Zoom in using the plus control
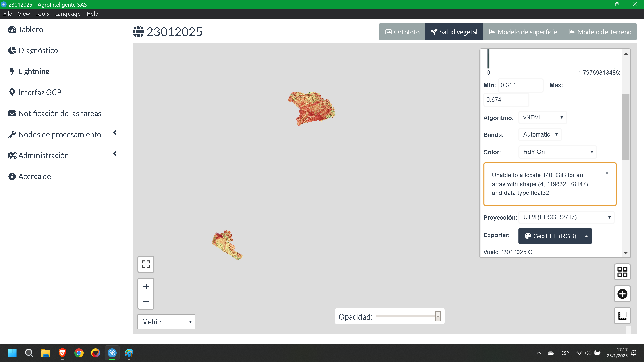This screenshot has height=362, width=644. pyautogui.click(x=146, y=286)
